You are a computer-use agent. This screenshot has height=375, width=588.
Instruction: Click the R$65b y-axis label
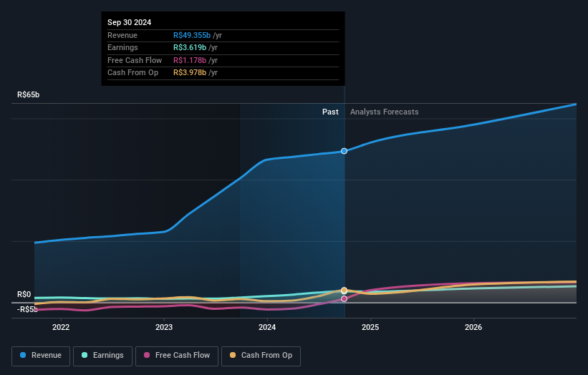[28, 94]
